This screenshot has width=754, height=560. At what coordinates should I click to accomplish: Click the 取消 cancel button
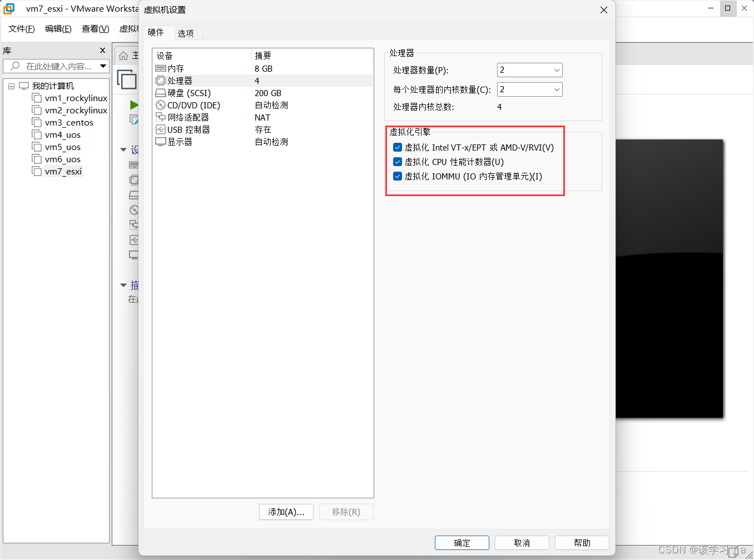522,543
